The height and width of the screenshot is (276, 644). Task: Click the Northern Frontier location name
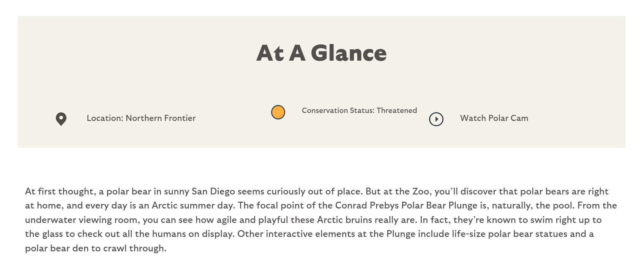click(161, 118)
